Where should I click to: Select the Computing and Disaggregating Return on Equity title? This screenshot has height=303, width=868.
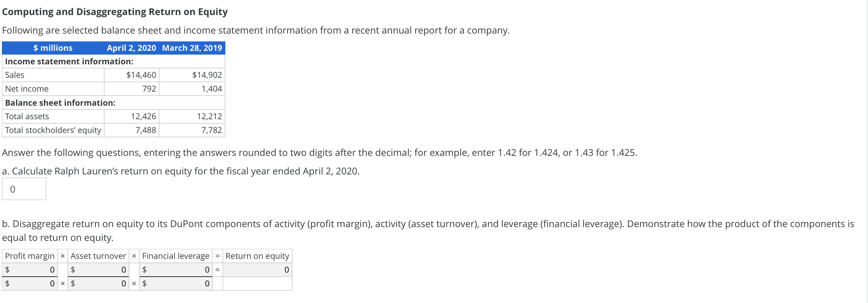pyautogui.click(x=115, y=11)
